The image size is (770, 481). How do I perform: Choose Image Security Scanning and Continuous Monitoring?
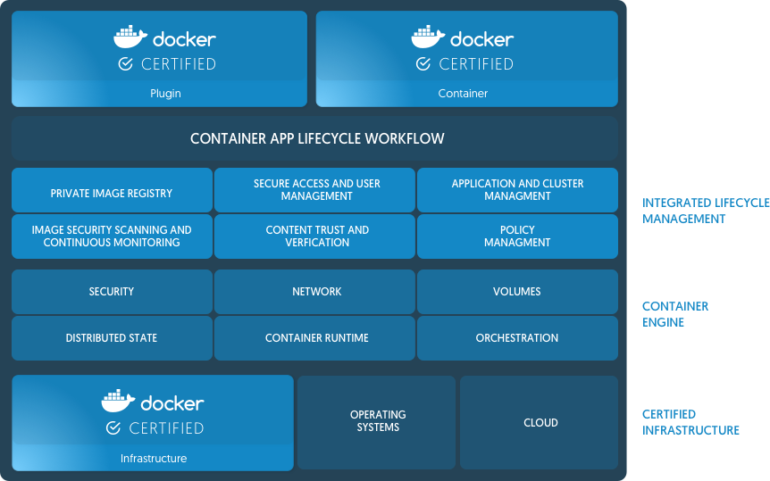pos(111,236)
